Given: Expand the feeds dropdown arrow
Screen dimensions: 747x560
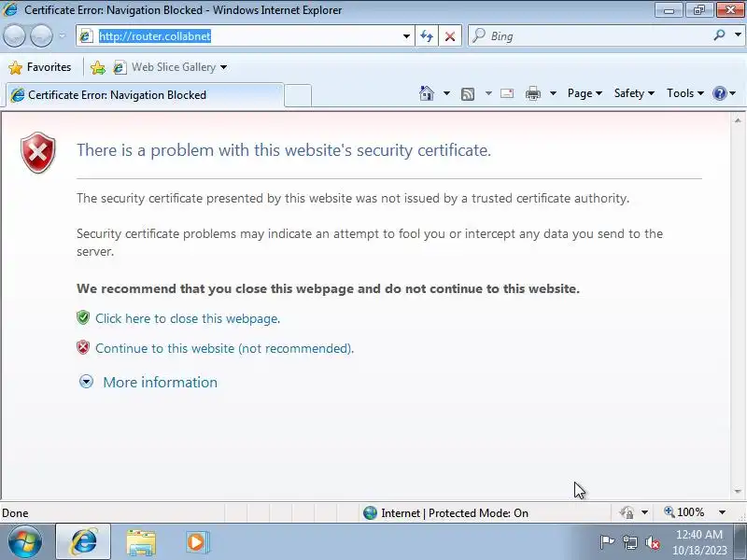Looking at the screenshot, I should point(488,93).
